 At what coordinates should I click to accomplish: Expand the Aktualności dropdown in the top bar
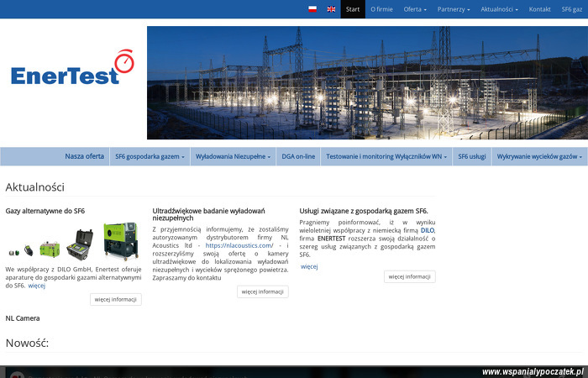[x=499, y=9]
